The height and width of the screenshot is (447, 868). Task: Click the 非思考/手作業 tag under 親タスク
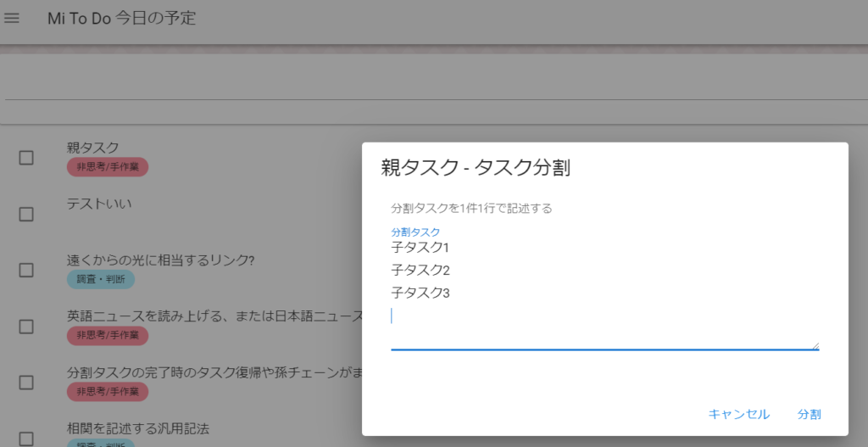pos(108,167)
